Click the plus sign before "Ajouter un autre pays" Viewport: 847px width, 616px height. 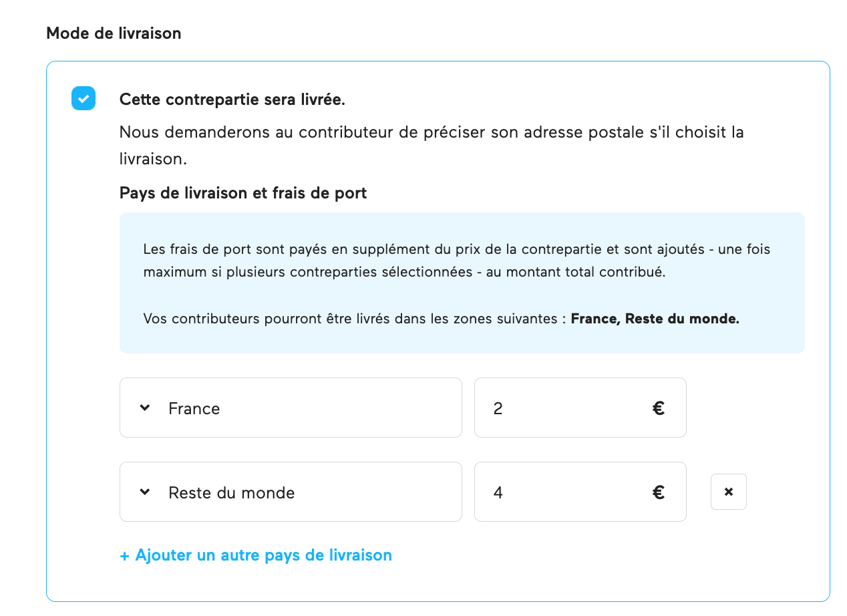point(124,556)
